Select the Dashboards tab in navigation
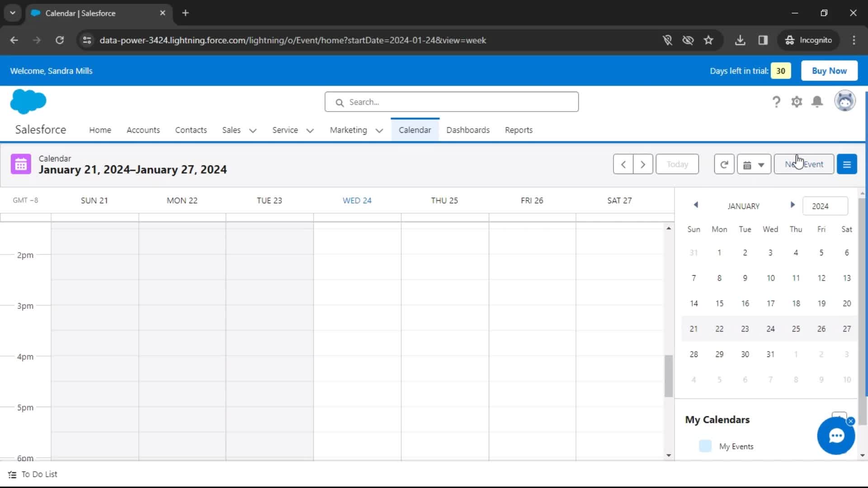The image size is (868, 488). click(468, 129)
